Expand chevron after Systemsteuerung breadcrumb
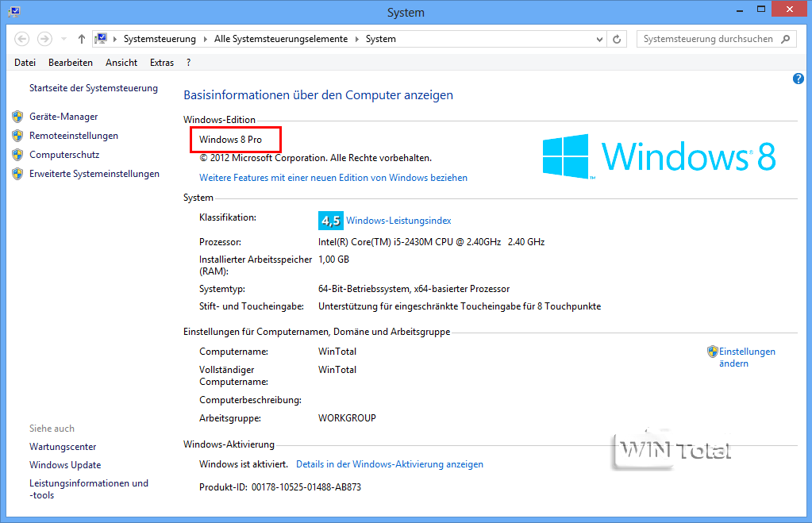This screenshot has width=812, height=523. [205, 40]
